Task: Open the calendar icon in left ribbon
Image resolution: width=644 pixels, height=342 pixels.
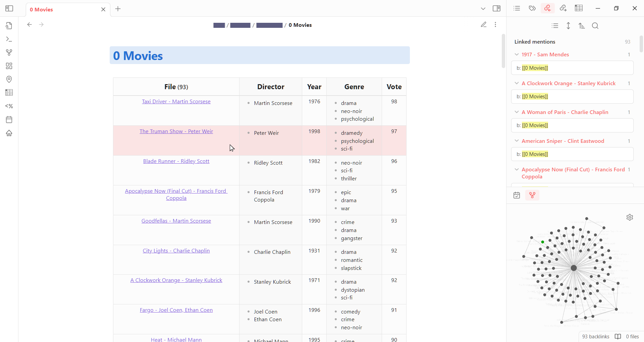Action: 9,119
